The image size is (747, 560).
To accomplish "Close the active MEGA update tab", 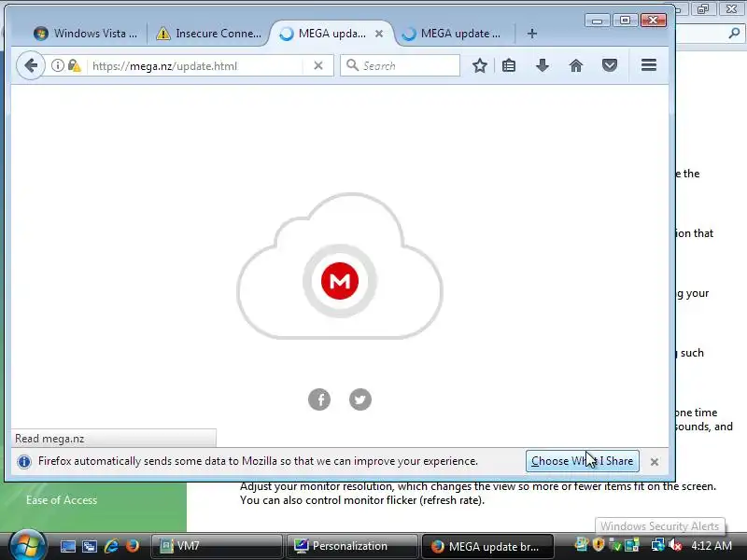I will pyautogui.click(x=379, y=34).
